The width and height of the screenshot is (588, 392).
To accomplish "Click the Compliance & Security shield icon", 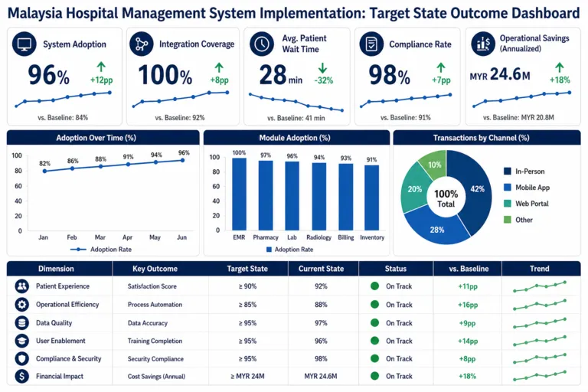I will click(22, 358).
